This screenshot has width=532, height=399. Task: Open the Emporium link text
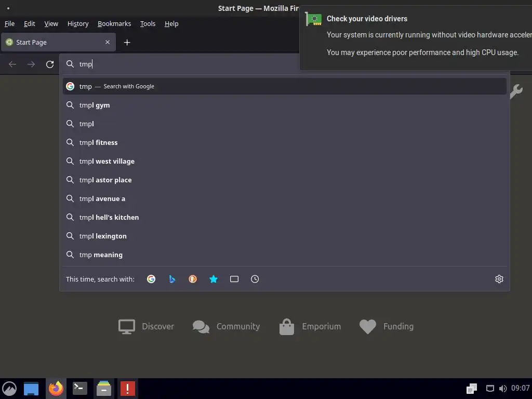321,326
